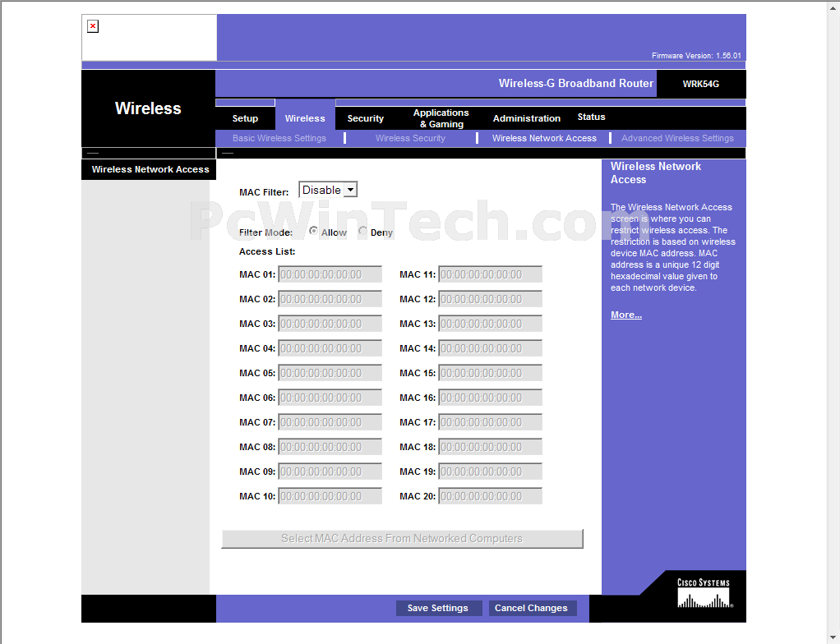This screenshot has height=644, width=840.
Task: Click the MAC 16 address field
Action: coord(490,398)
